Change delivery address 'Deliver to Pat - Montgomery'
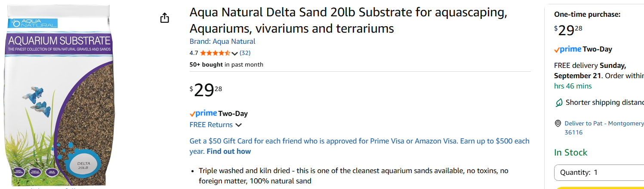 click(604, 124)
